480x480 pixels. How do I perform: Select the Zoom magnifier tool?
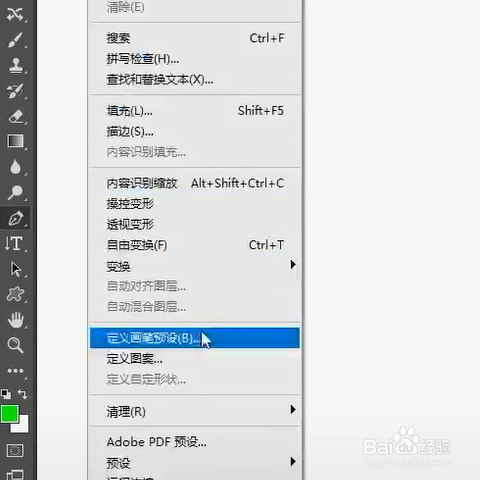coord(15,345)
